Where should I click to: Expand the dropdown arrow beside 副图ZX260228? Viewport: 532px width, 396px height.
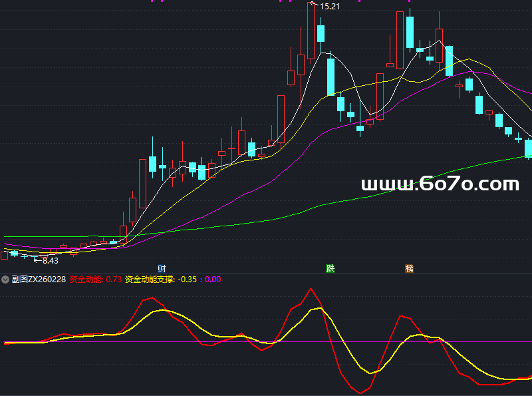tap(5, 280)
